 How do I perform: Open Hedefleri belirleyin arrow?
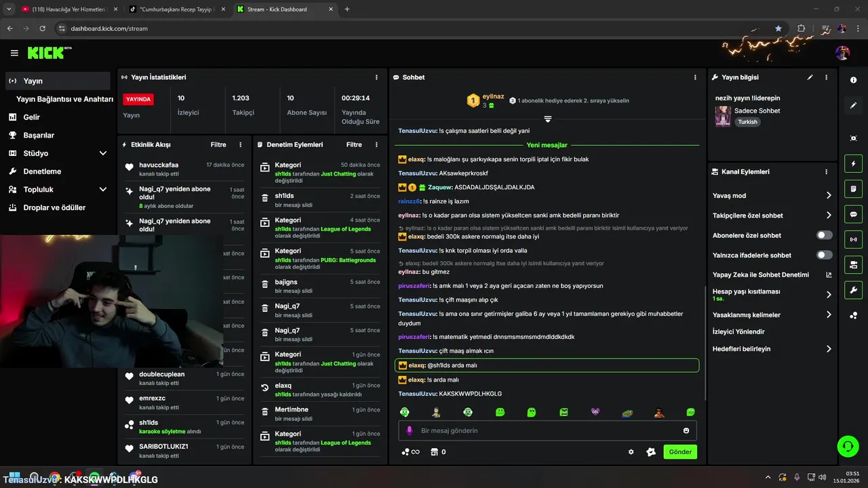pyautogui.click(x=829, y=349)
